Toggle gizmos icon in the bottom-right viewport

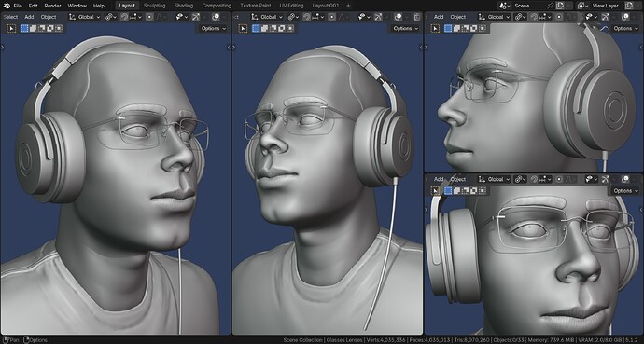coord(606,179)
